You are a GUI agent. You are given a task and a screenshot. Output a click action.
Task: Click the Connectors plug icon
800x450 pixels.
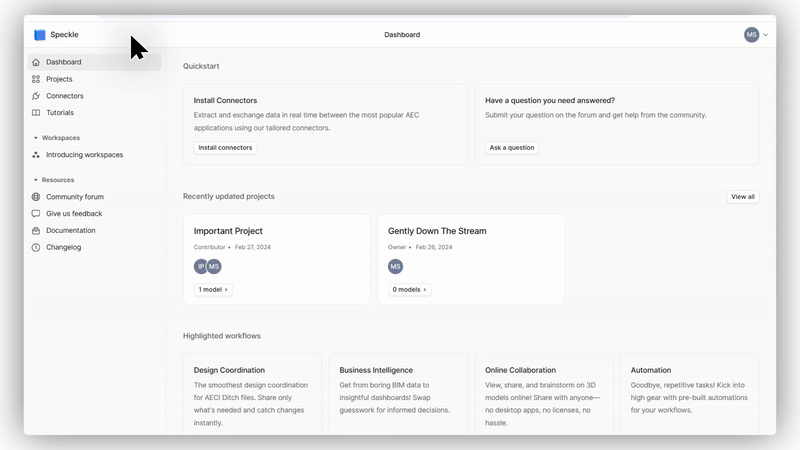(x=36, y=96)
